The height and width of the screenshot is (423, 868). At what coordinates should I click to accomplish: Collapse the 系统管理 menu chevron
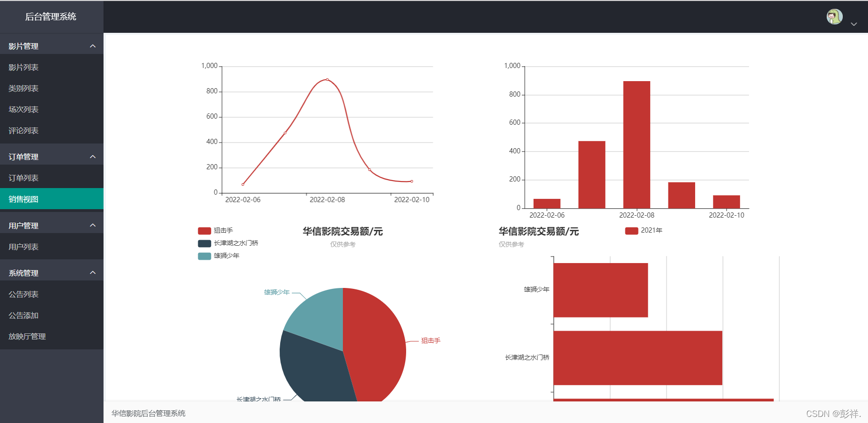coord(93,273)
